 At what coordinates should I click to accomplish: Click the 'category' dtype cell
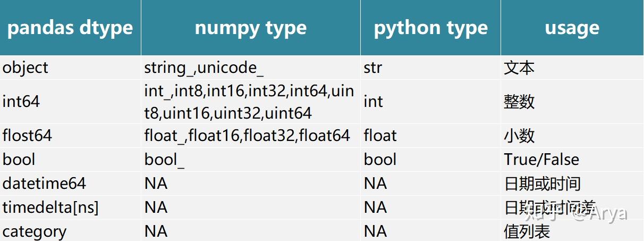pyautogui.click(x=70, y=231)
